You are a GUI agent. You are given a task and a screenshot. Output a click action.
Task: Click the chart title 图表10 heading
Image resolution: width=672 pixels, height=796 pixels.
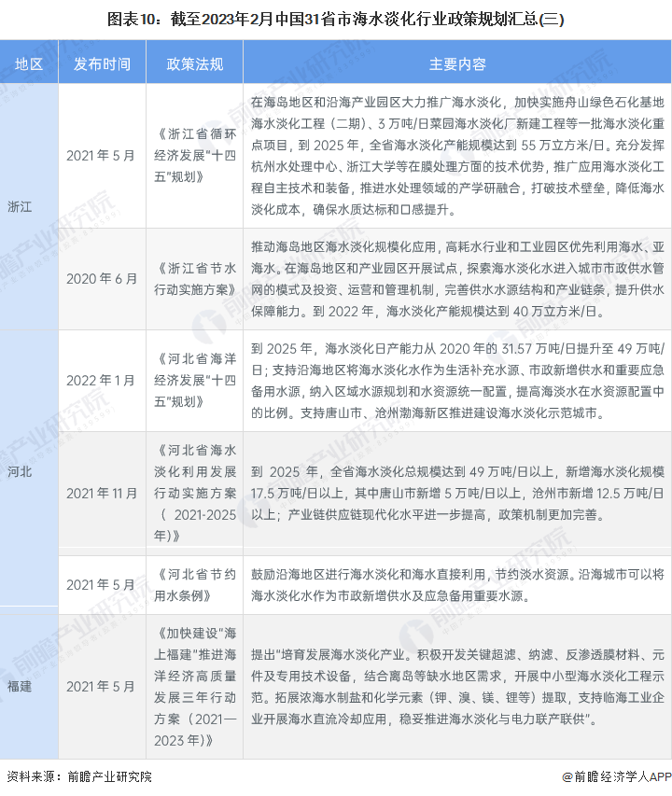pyautogui.click(x=336, y=19)
